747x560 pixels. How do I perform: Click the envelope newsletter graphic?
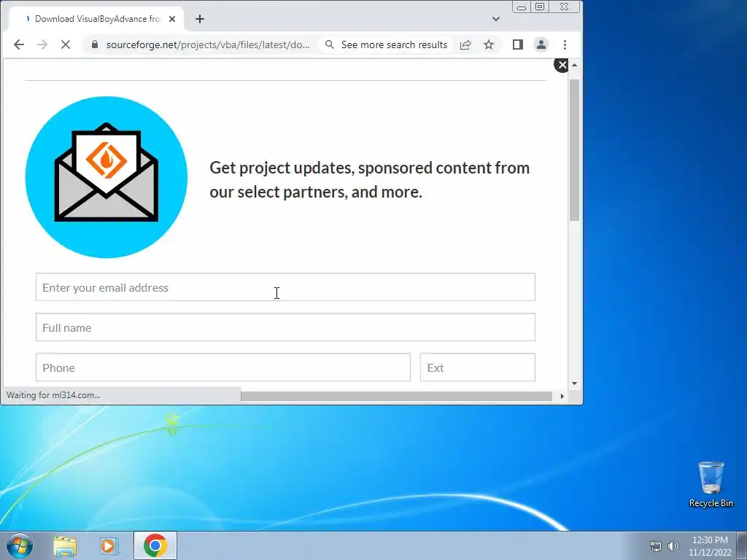[107, 177]
